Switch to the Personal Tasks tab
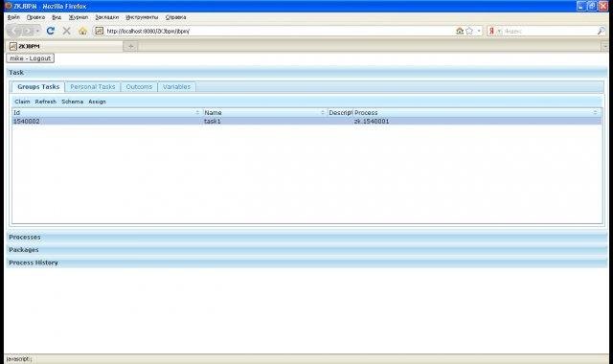The height and width of the screenshot is (364, 613). 93,87
